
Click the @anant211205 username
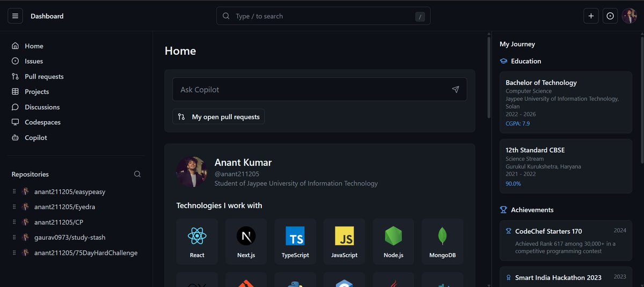point(237,174)
